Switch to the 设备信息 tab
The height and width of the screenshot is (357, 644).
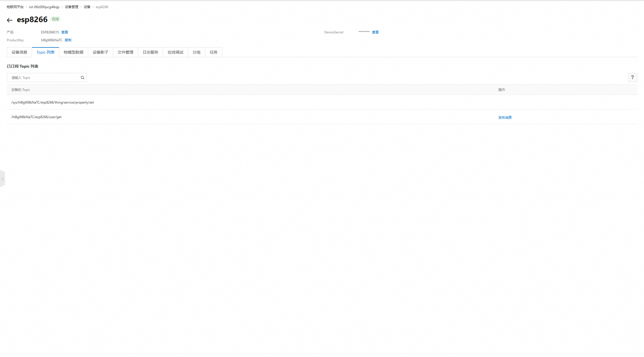point(19,52)
